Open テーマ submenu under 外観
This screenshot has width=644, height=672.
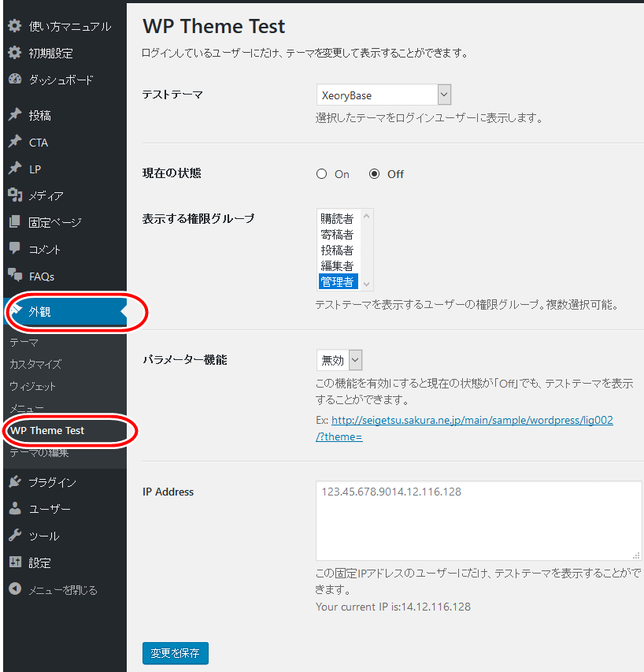coord(24,343)
